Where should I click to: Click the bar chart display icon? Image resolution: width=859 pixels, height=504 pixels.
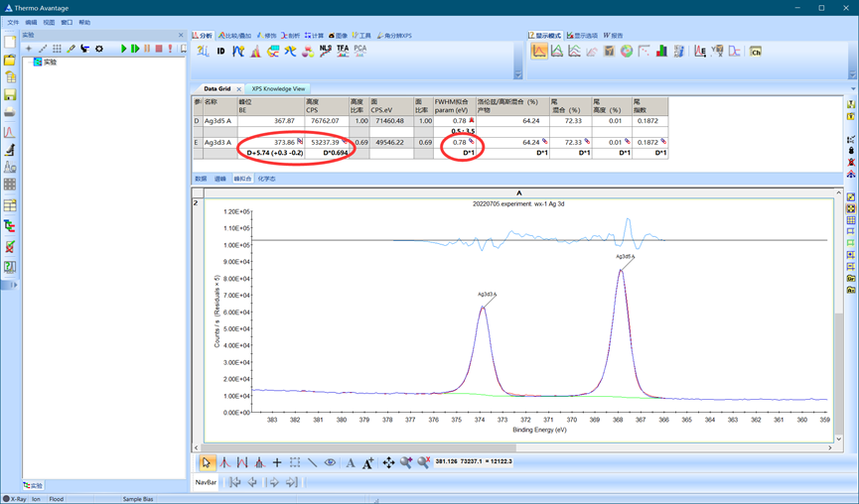click(661, 51)
